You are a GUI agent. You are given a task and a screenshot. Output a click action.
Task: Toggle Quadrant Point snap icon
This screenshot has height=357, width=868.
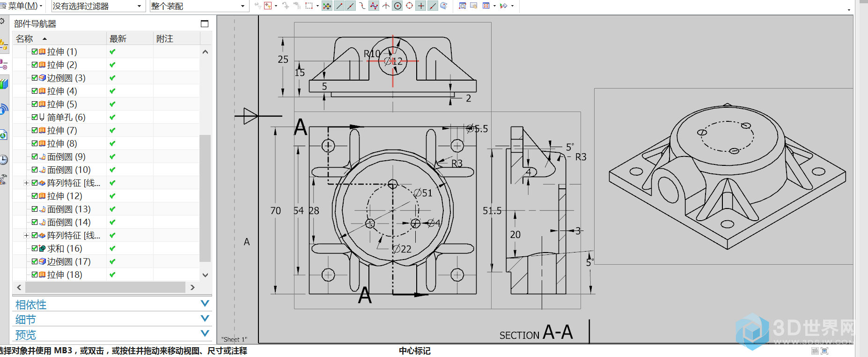pyautogui.click(x=409, y=6)
